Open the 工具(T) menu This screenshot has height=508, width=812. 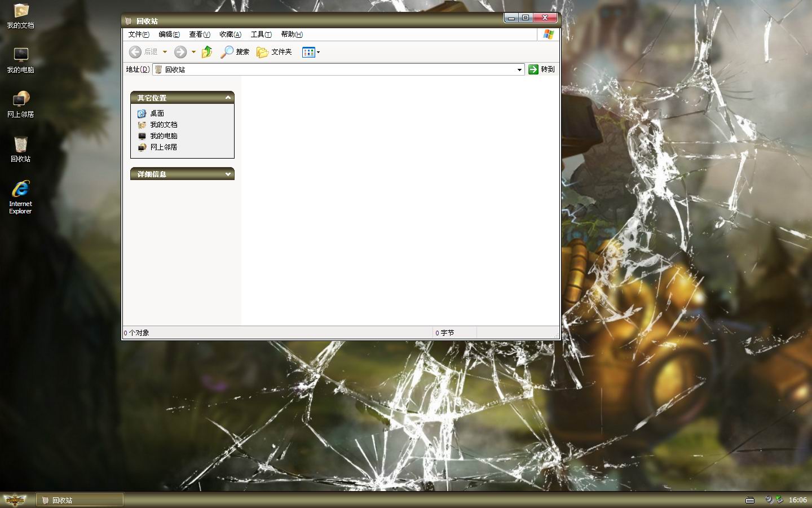pos(261,34)
